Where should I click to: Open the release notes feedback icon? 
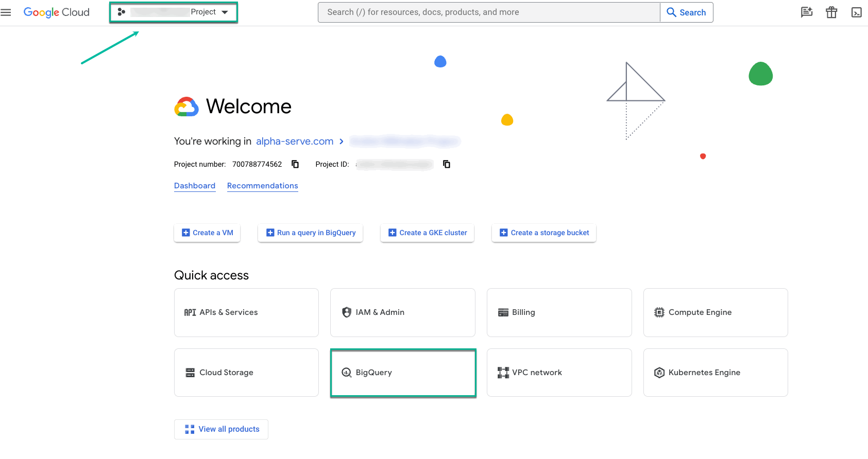click(x=807, y=12)
